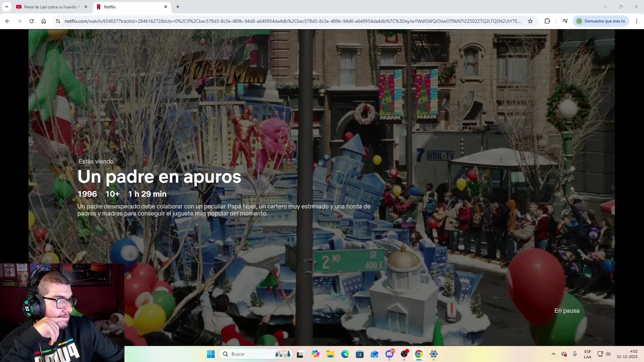Click the '1996' release year text

[87, 194]
